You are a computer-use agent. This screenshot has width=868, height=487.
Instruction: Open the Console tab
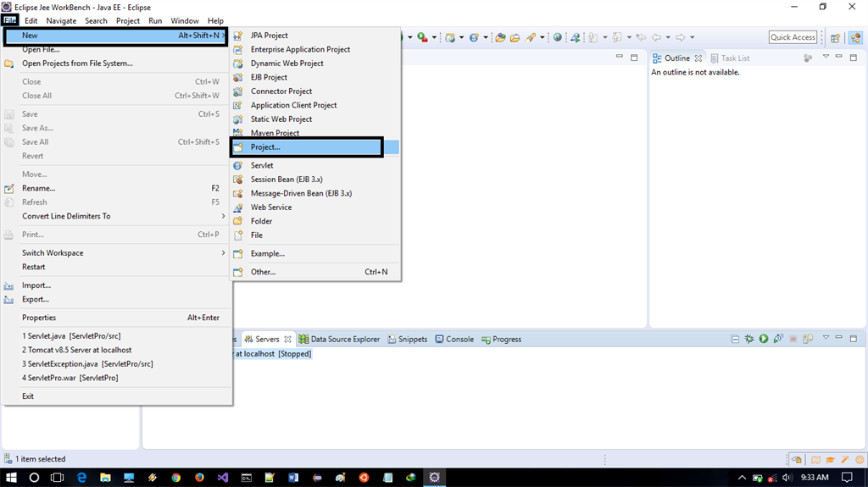[454, 340]
